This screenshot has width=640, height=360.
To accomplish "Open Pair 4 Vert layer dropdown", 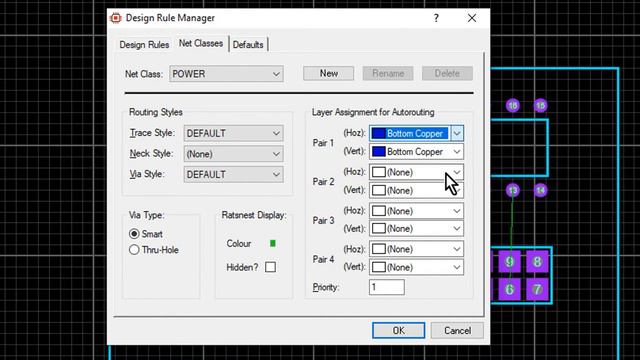I will click(x=416, y=267).
